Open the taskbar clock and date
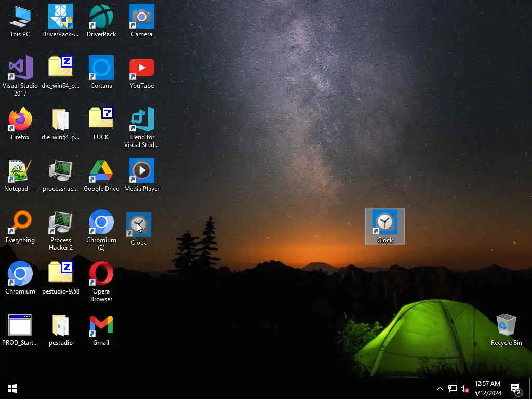 pyautogui.click(x=487, y=389)
